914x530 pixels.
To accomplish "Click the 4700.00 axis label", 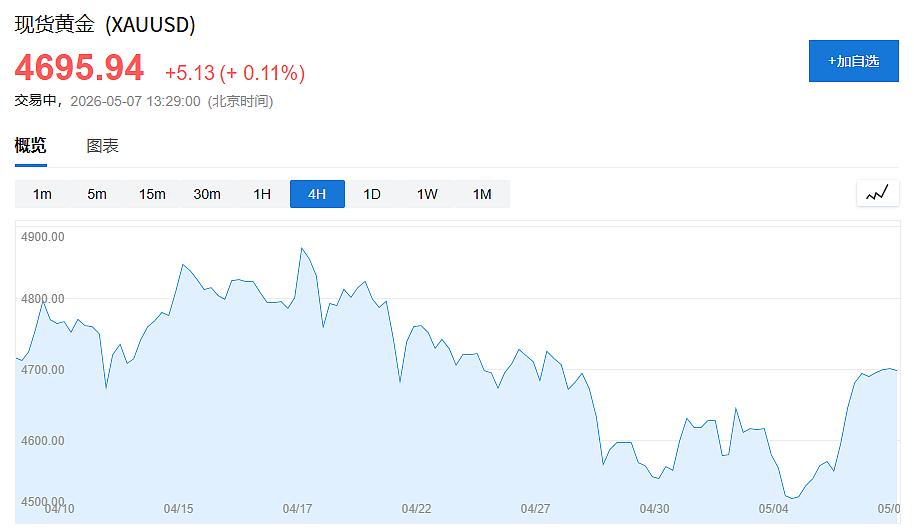I will coord(43,370).
